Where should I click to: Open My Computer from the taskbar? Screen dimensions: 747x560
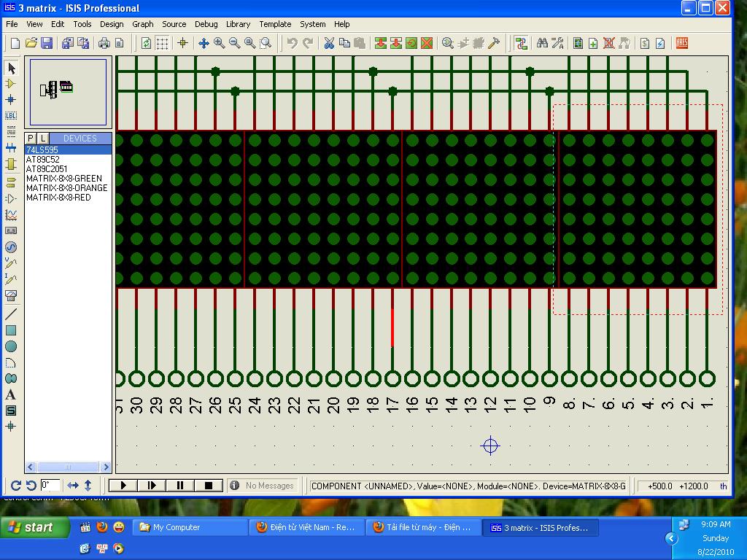176,527
